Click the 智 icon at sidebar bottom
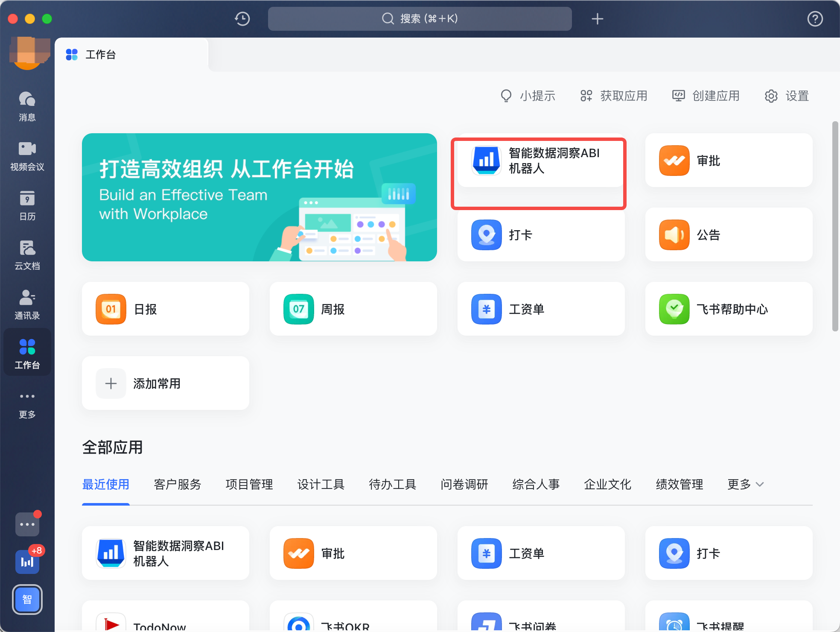 click(27, 600)
